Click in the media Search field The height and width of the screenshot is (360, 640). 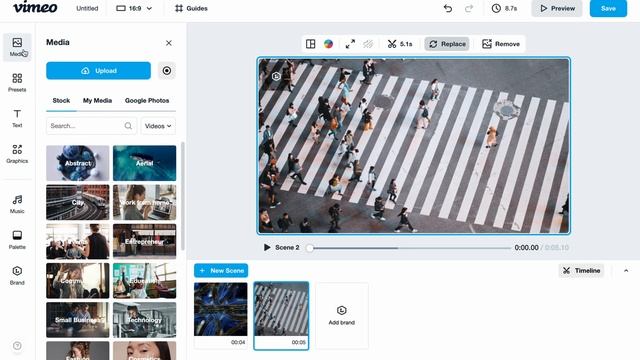coord(91,126)
